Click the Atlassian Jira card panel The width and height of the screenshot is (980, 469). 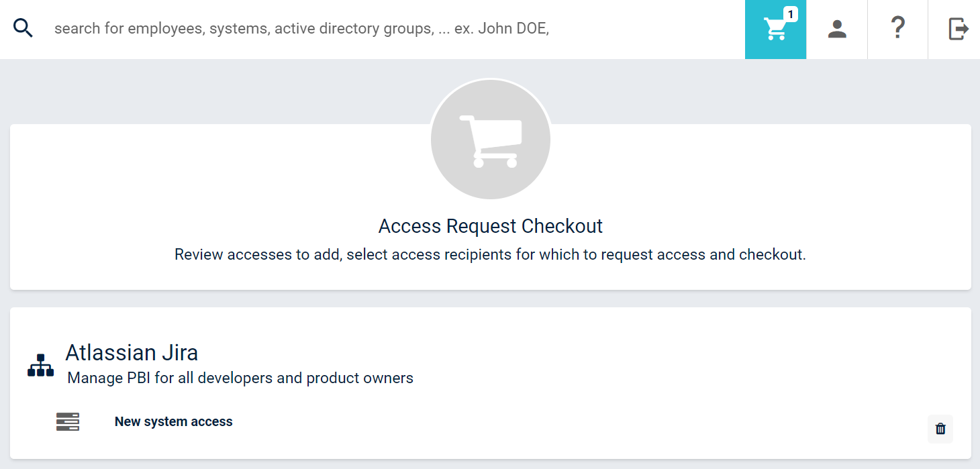point(490,382)
